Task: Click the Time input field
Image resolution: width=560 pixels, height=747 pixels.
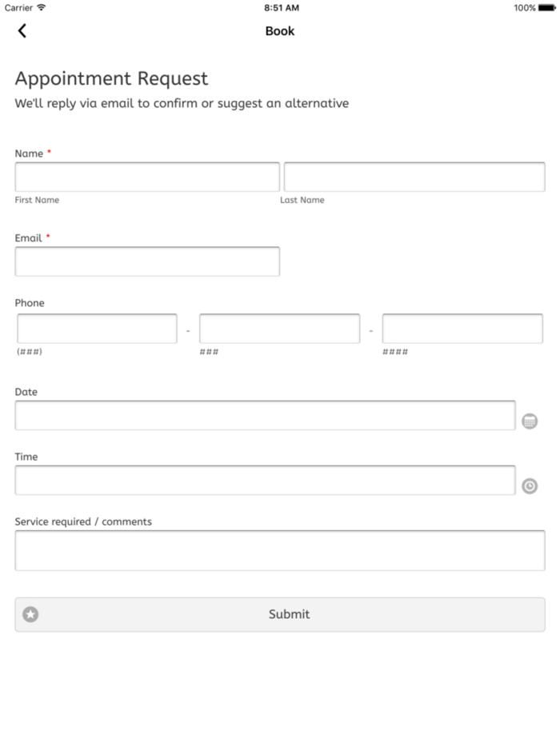Action: pyautogui.click(x=265, y=480)
